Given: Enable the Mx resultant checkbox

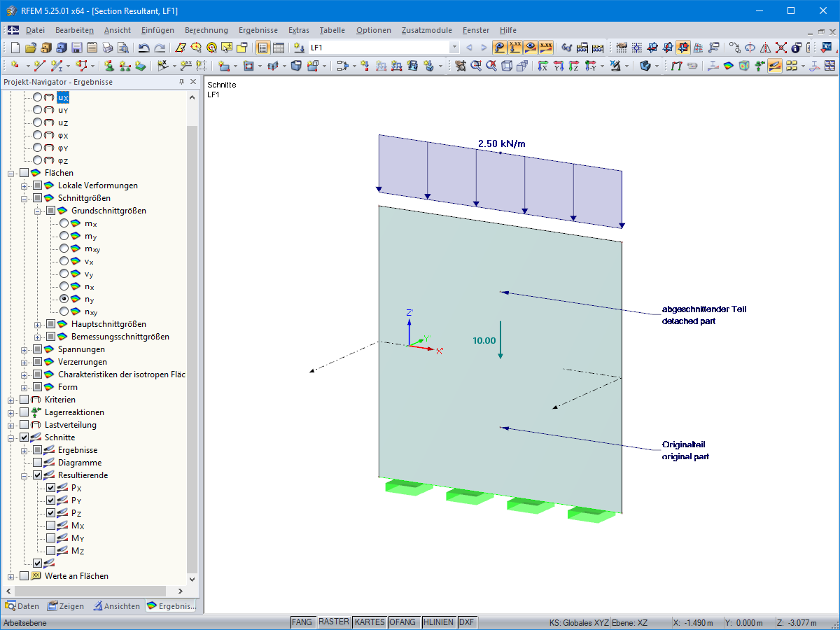Looking at the screenshot, I should pyautogui.click(x=51, y=526).
